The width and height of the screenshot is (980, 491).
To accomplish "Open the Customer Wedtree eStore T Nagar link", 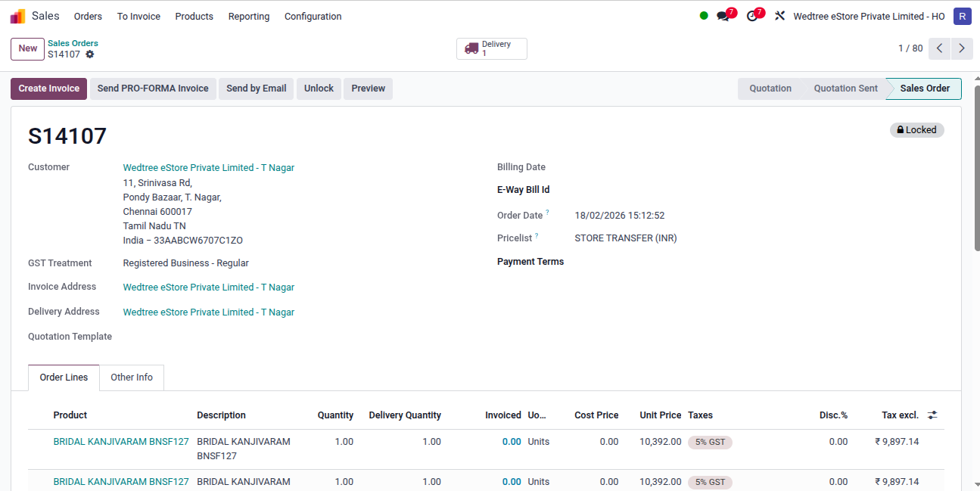I will click(209, 168).
